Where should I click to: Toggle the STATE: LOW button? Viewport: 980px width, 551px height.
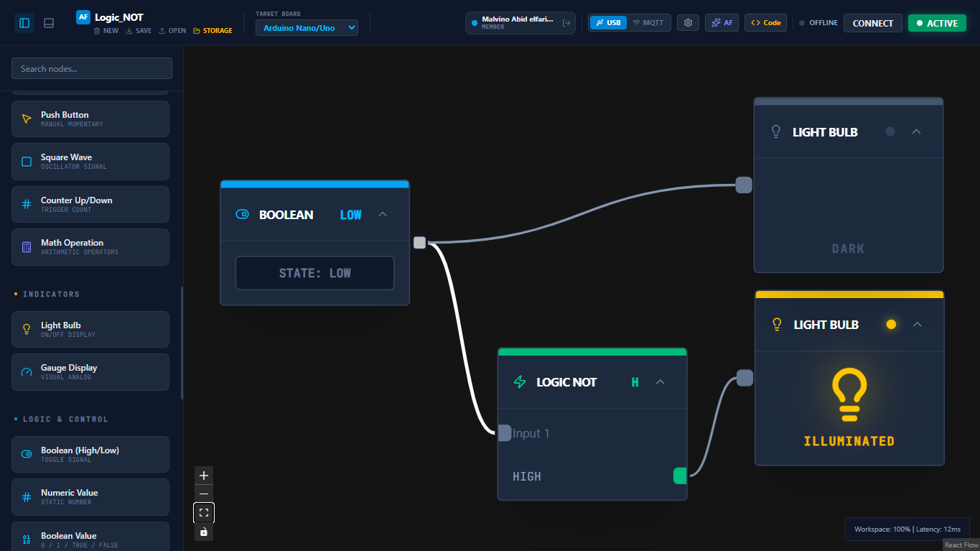point(314,273)
